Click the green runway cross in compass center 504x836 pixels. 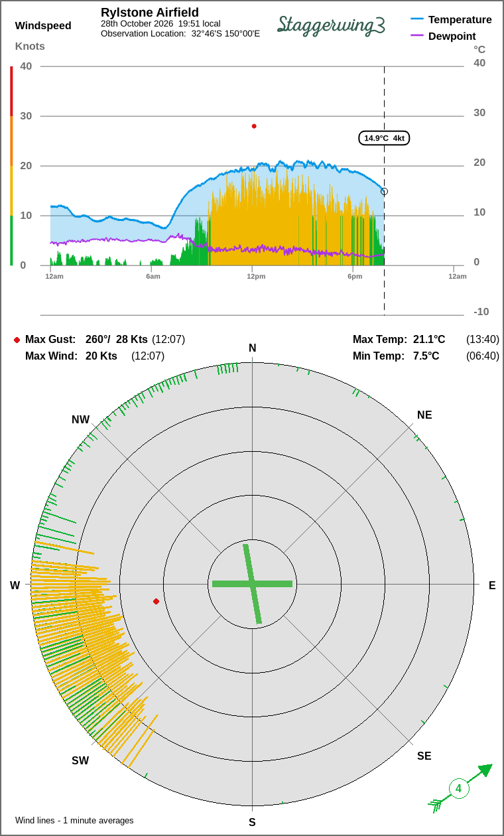point(252,584)
